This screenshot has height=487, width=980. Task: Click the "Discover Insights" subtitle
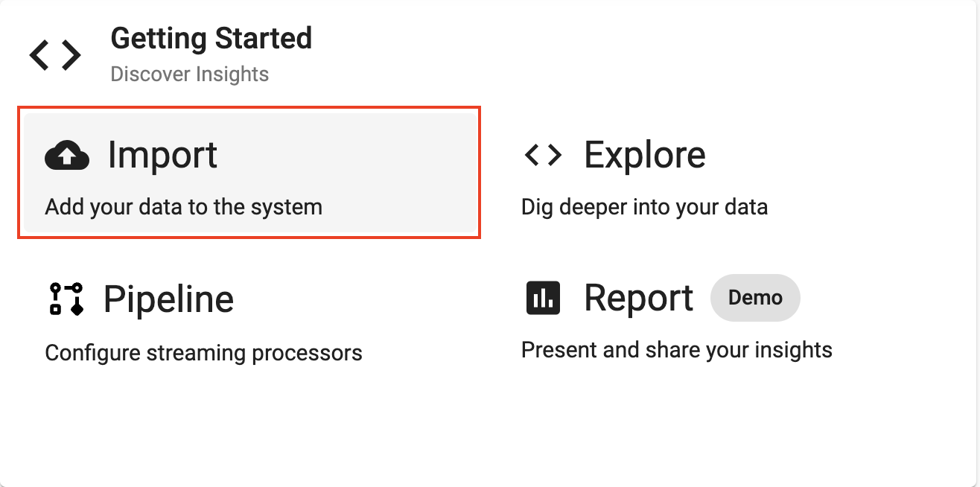190,74
